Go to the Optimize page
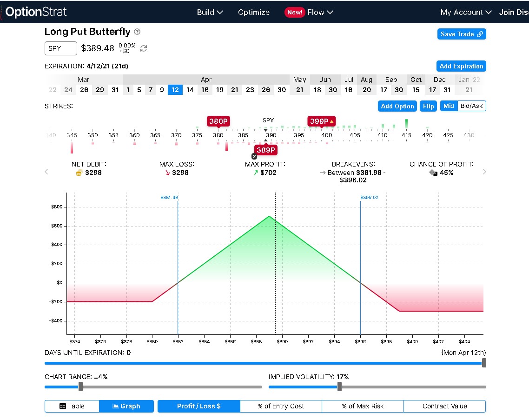529x420 pixels. [254, 12]
